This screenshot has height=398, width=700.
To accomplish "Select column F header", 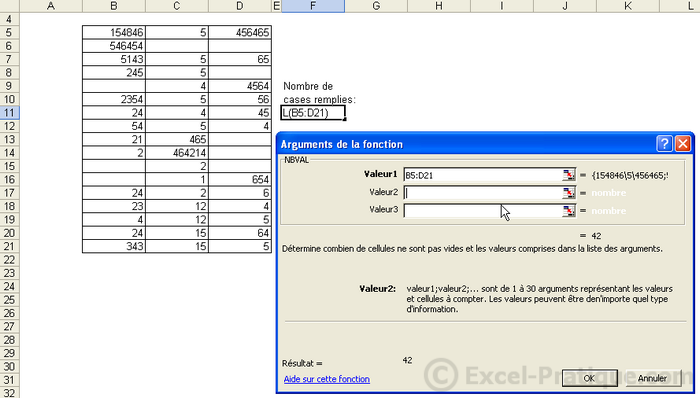I will point(313,6).
